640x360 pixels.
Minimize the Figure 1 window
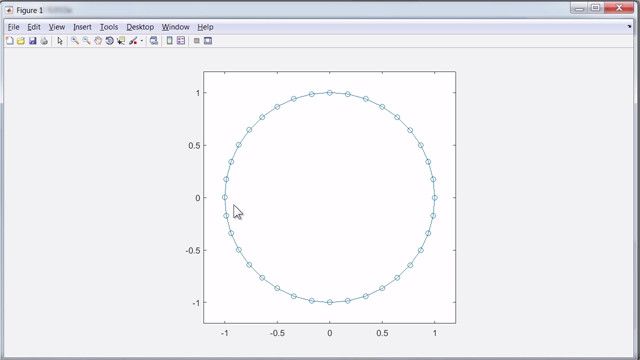point(579,8)
